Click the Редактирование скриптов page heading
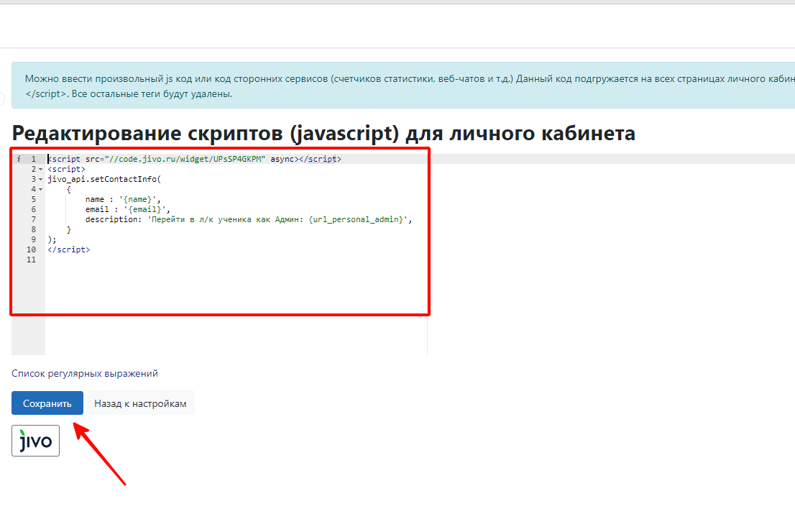 point(323,133)
